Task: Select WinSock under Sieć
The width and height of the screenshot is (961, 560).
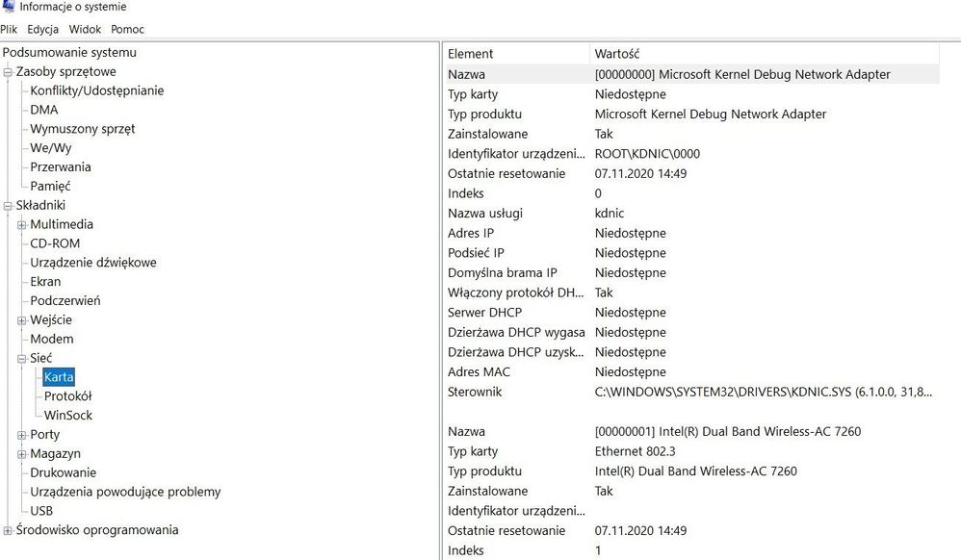Action: coord(68,415)
